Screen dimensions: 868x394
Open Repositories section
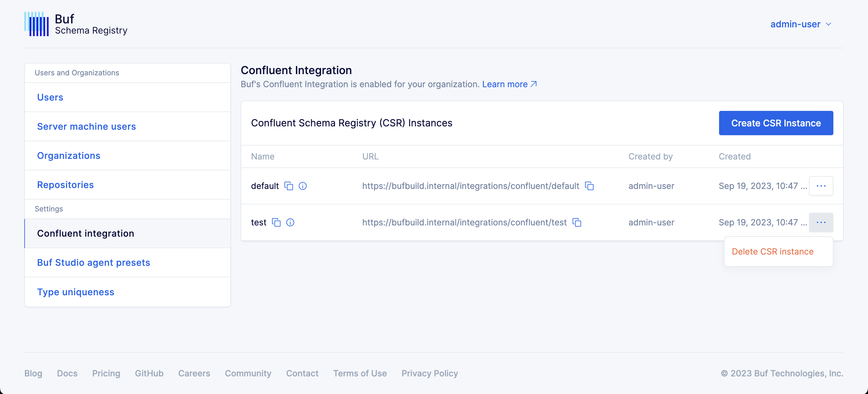point(128,185)
